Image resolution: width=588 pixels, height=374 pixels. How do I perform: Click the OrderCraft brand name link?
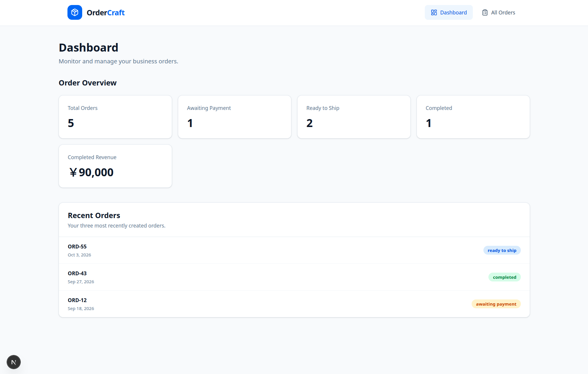(105, 13)
